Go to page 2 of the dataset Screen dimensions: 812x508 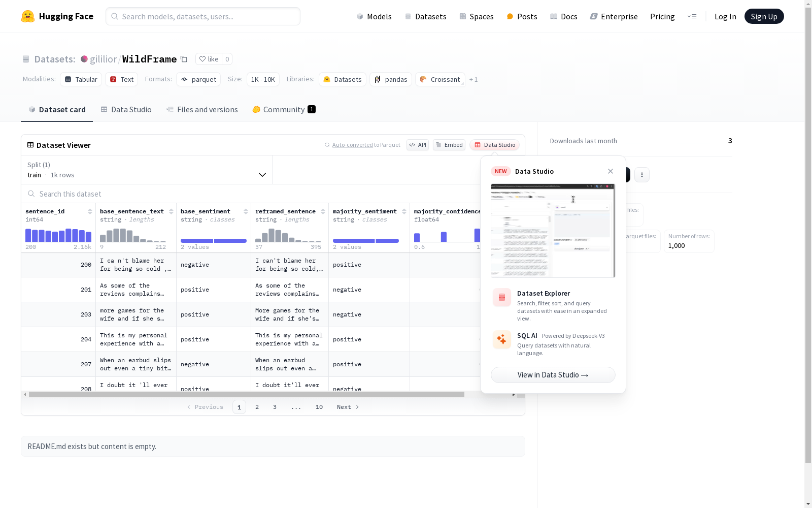[257, 407]
